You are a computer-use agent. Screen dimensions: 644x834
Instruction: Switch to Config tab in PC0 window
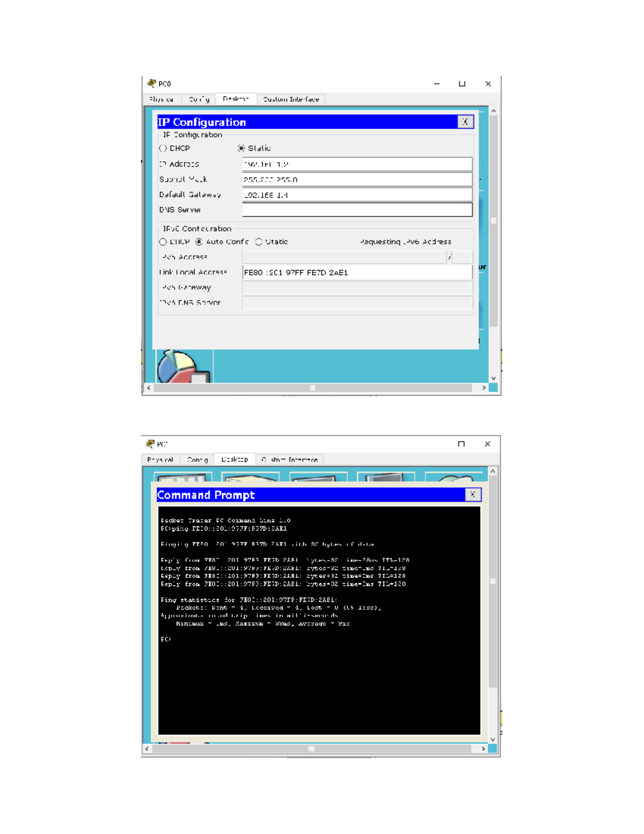pyautogui.click(x=199, y=99)
